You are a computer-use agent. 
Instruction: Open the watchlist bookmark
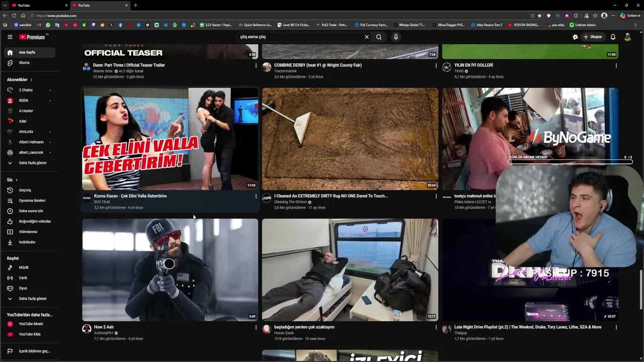[x=23, y=25]
